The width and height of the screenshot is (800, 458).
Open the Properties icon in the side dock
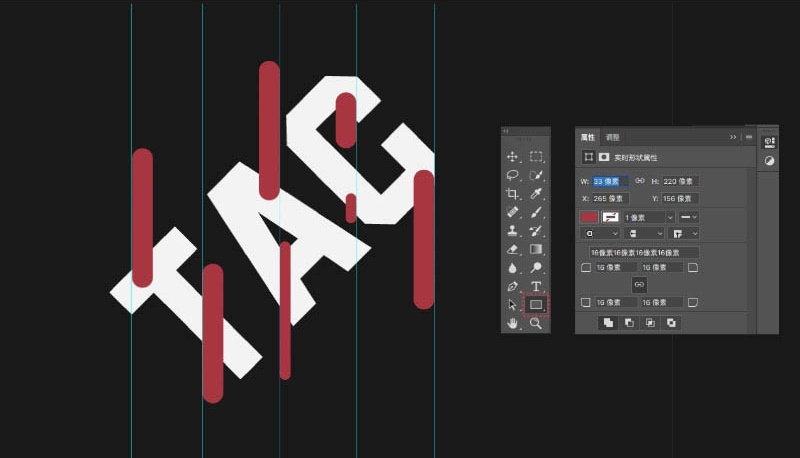point(769,142)
